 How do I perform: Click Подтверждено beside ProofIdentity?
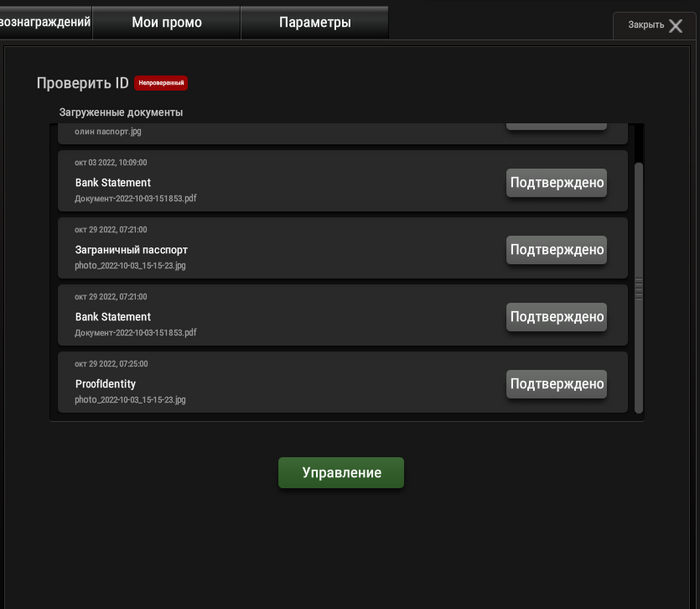coord(556,384)
